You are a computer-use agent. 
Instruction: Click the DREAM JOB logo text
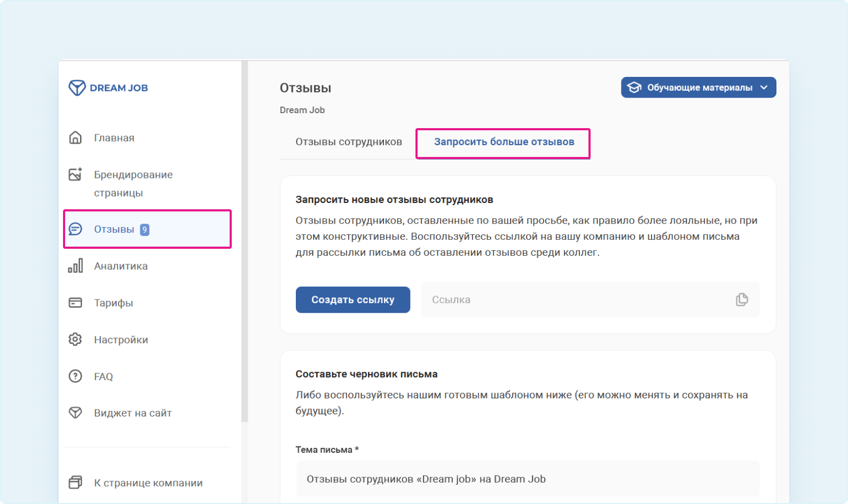[x=119, y=88]
